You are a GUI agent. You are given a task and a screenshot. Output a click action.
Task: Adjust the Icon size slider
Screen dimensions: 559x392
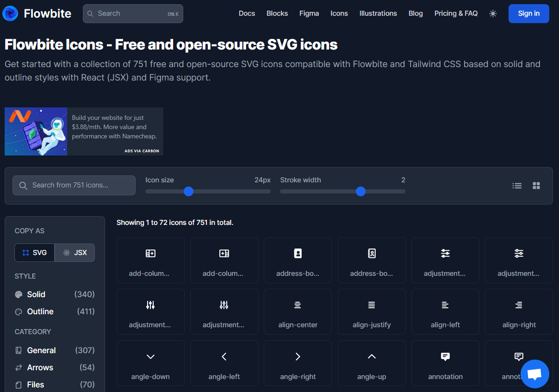click(x=208, y=191)
